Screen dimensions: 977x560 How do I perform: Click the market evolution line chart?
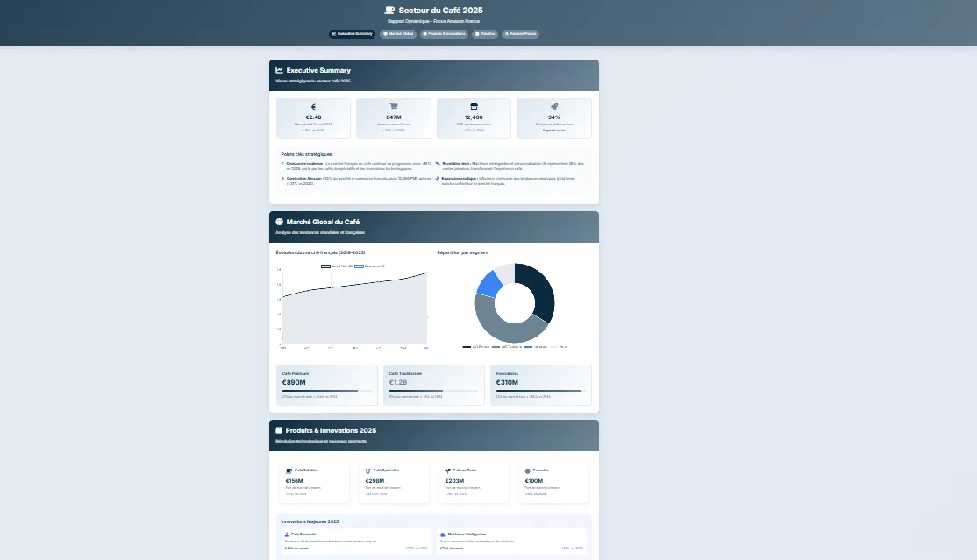[x=353, y=305]
